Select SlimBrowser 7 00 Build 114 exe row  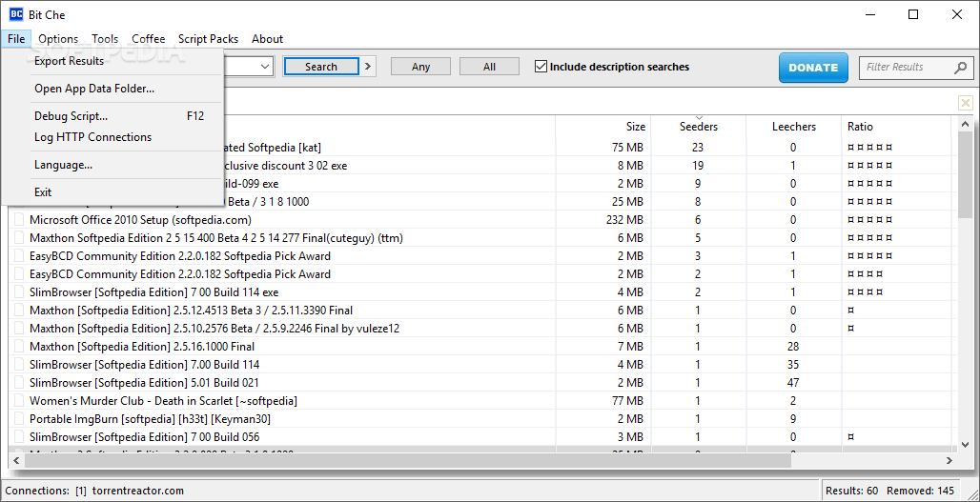pos(481,292)
